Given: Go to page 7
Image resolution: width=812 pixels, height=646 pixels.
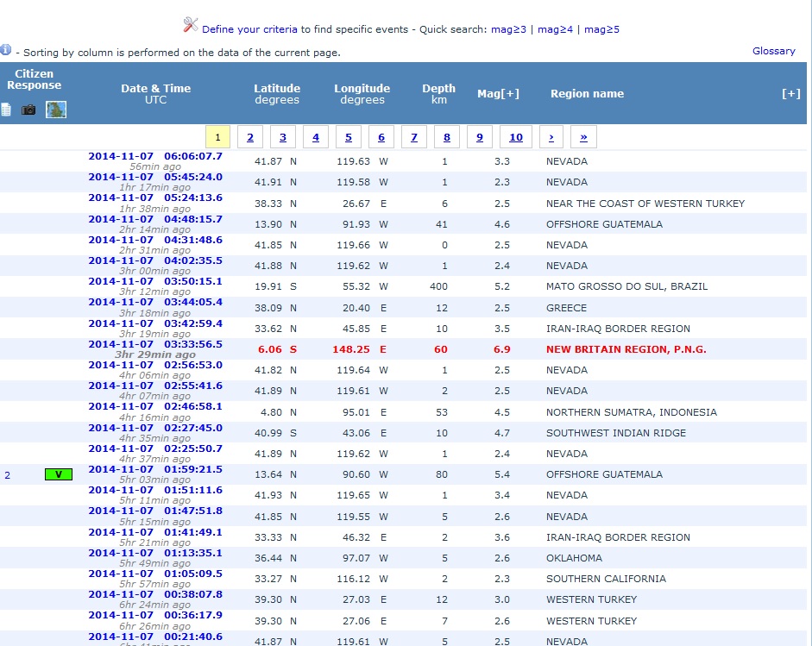Looking at the screenshot, I should click(414, 137).
